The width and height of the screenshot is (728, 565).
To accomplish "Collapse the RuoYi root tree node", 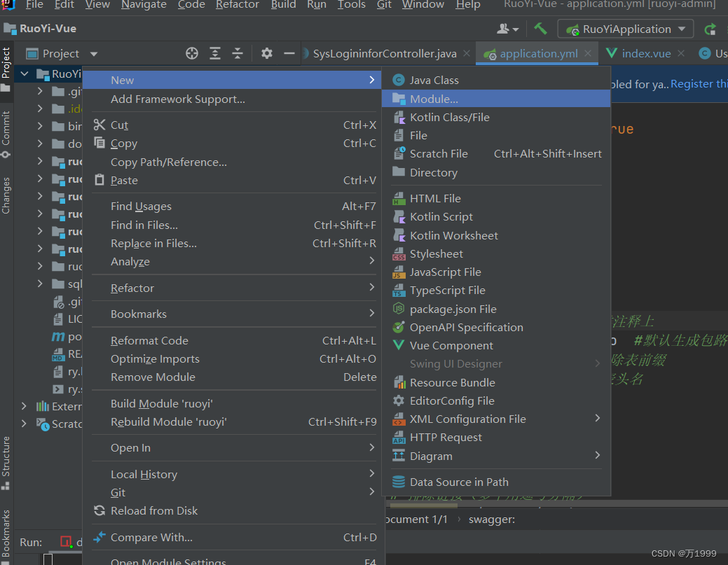I will 25,74.
